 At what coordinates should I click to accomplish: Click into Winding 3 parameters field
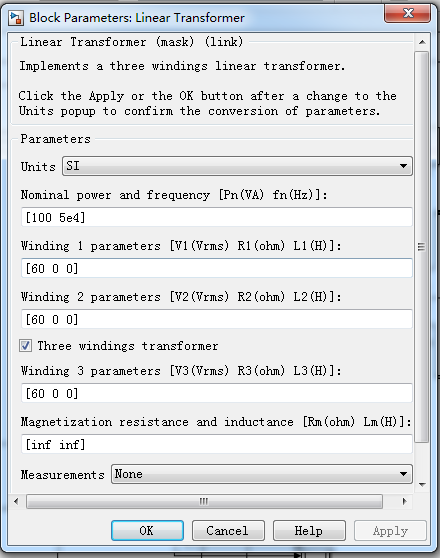tap(217, 393)
